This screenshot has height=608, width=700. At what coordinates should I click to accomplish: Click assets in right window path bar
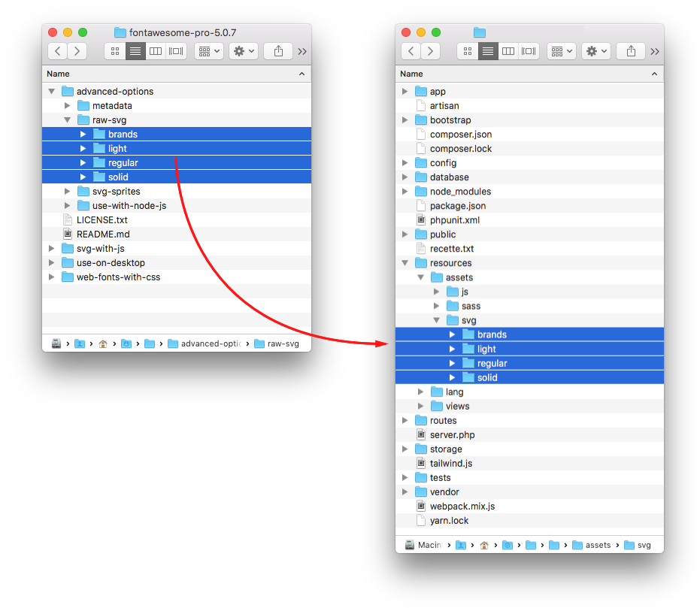click(x=592, y=545)
